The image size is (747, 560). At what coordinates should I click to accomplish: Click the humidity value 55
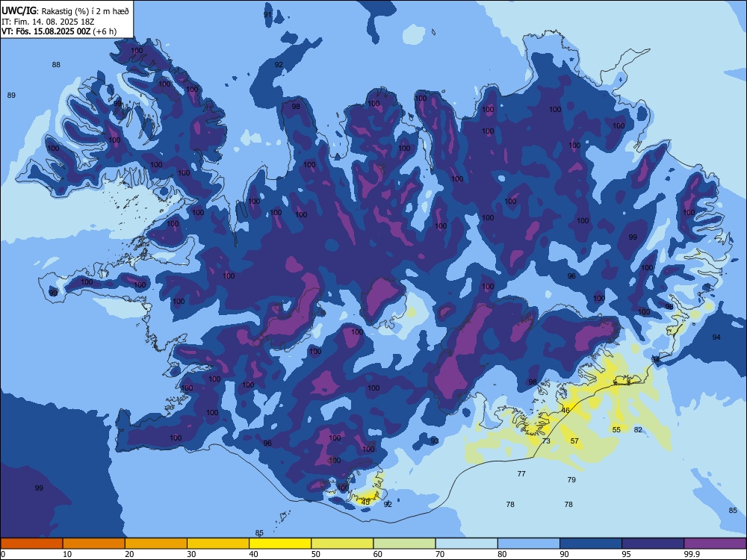pos(616,429)
